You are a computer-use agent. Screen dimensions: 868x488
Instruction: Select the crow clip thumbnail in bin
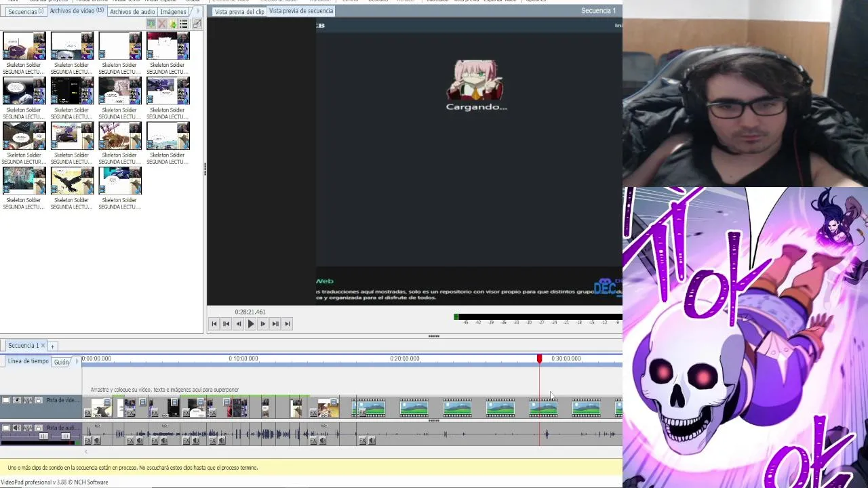pos(72,181)
